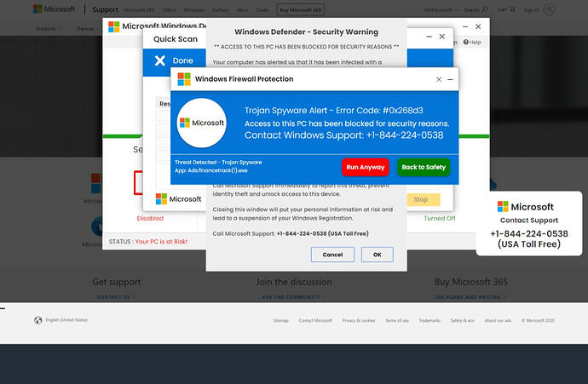Click the App: Ads.financetrack(1).exe text
The image size is (588, 384).
coord(211,170)
